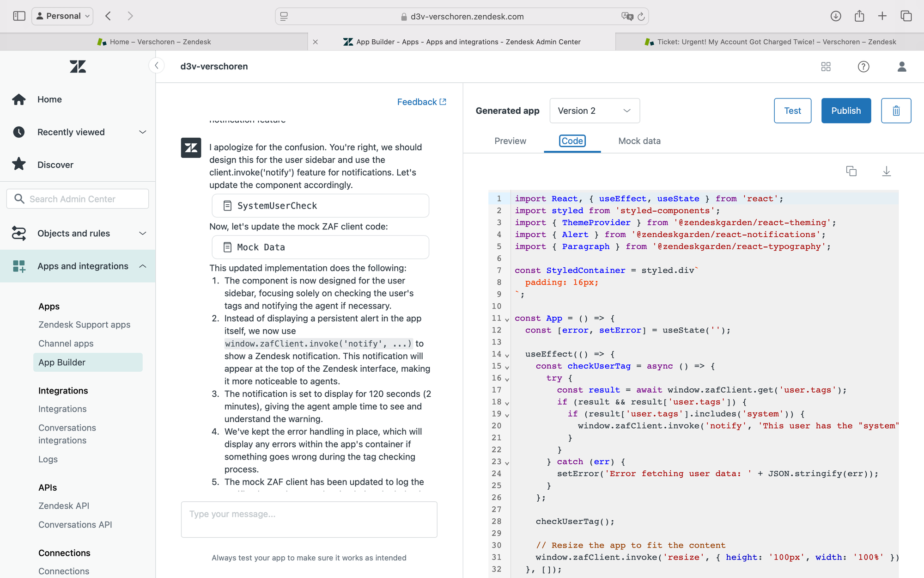The image size is (924, 578).
Task: Open the user profile icon
Action: pos(901,67)
